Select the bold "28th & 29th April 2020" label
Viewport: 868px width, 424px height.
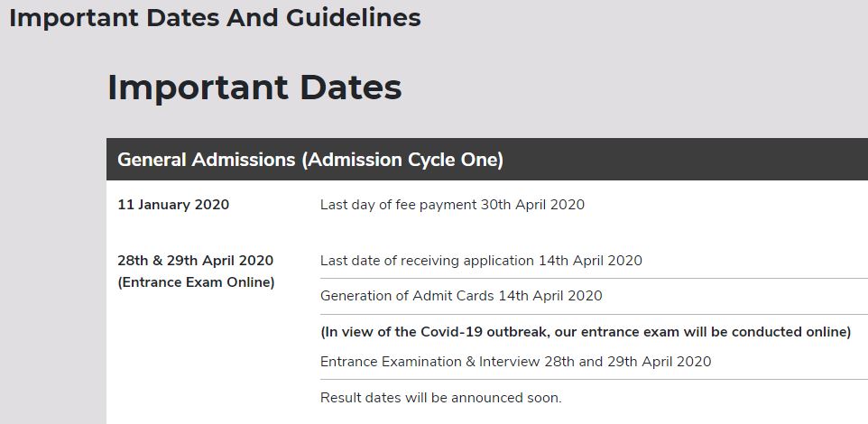(x=195, y=261)
